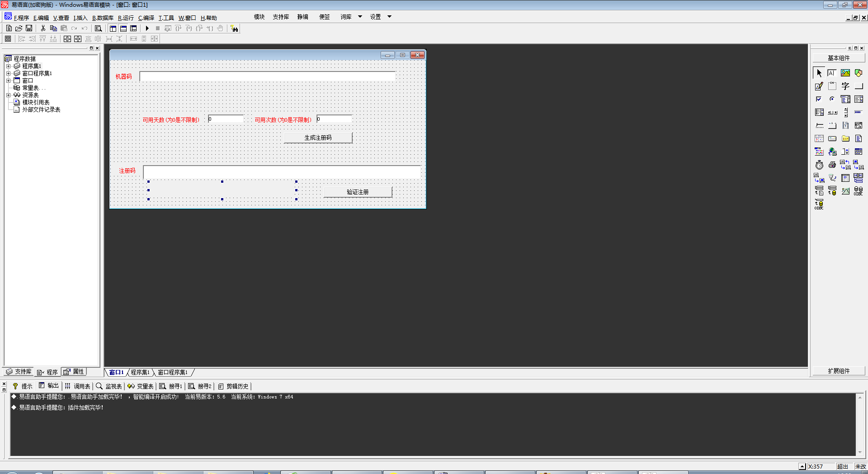
Task: Click the 机器码 text input box
Action: tap(267, 76)
